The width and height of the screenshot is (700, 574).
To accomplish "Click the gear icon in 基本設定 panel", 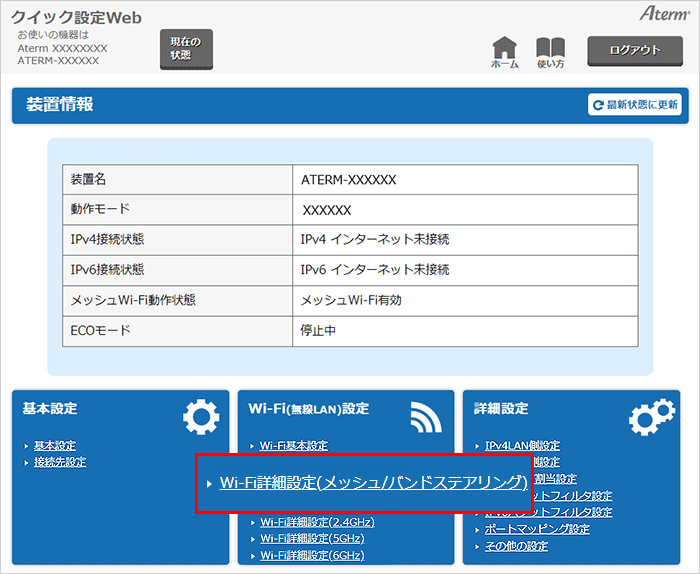I will click(201, 415).
